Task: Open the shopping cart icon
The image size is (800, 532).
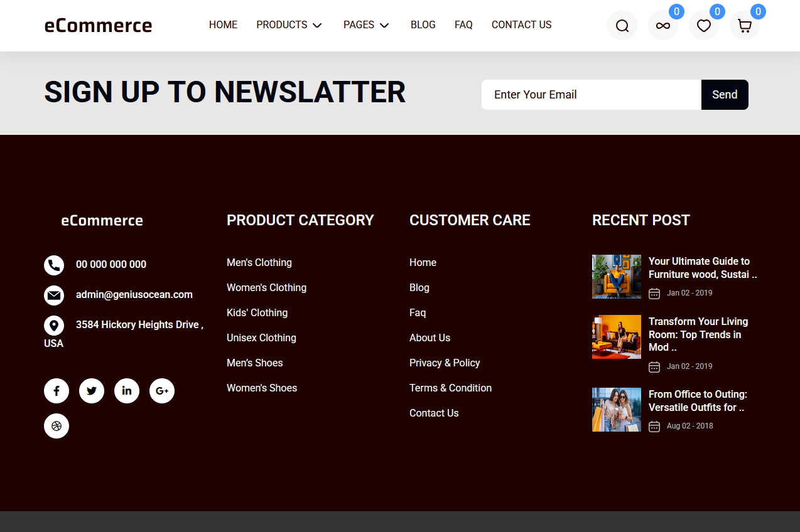Action: pyautogui.click(x=744, y=26)
